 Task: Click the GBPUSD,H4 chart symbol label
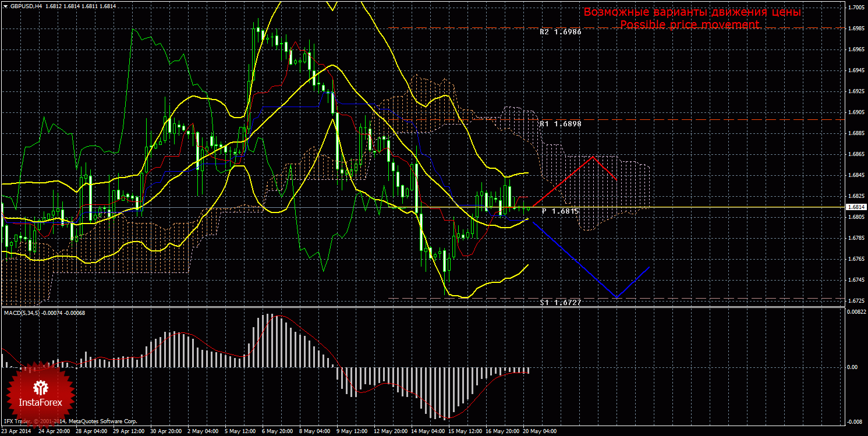coord(26,6)
